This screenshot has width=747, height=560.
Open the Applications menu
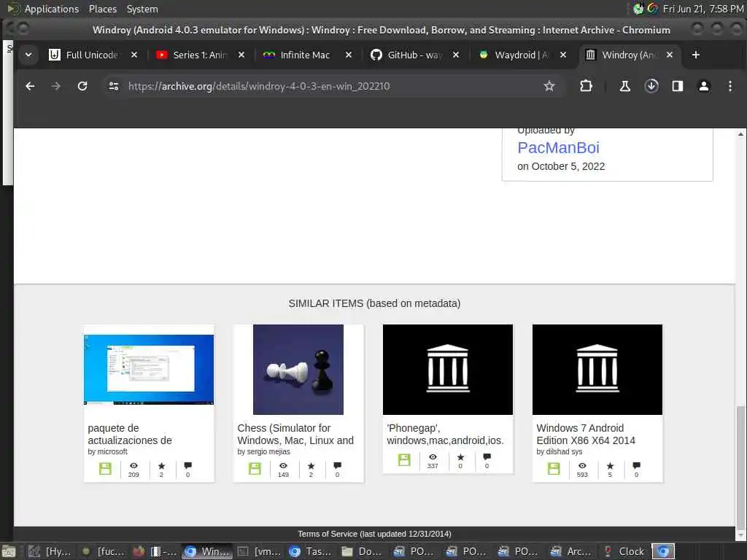coord(52,9)
